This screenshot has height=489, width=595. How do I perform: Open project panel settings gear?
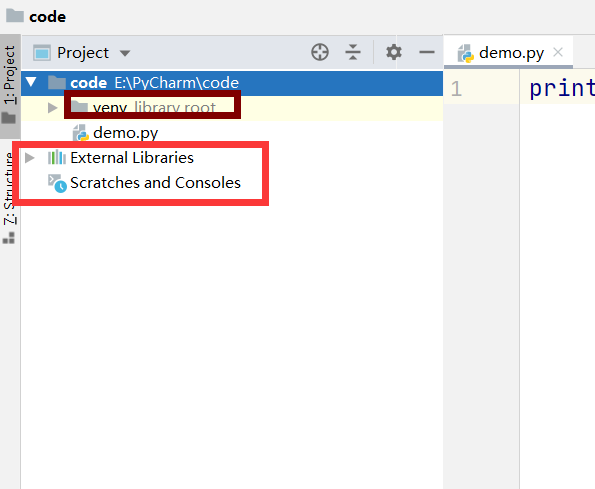(394, 52)
